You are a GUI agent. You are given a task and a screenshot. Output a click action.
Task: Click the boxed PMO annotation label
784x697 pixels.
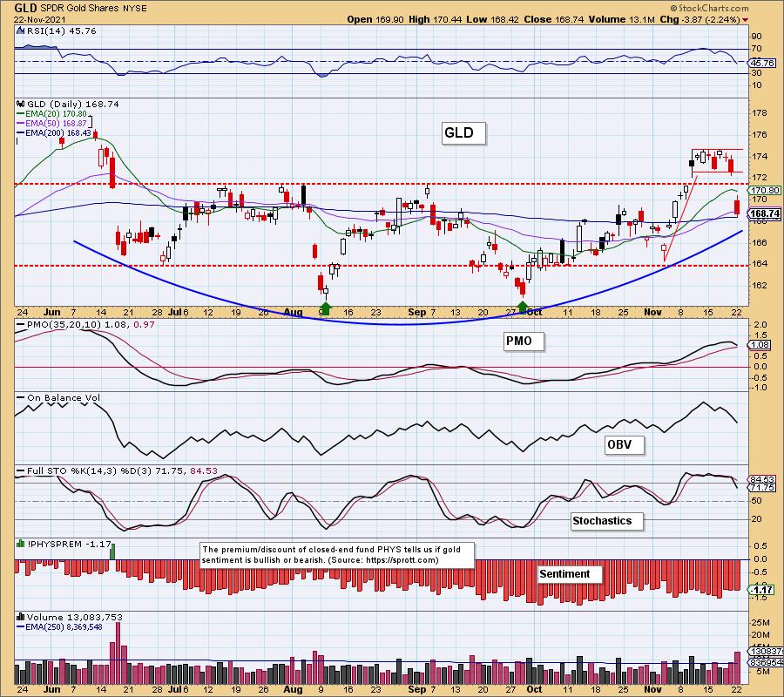(523, 342)
